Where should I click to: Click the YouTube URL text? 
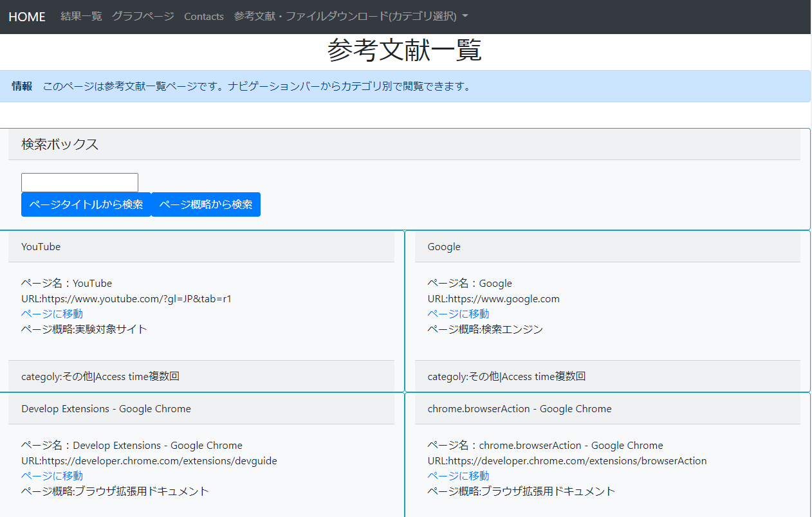click(127, 298)
